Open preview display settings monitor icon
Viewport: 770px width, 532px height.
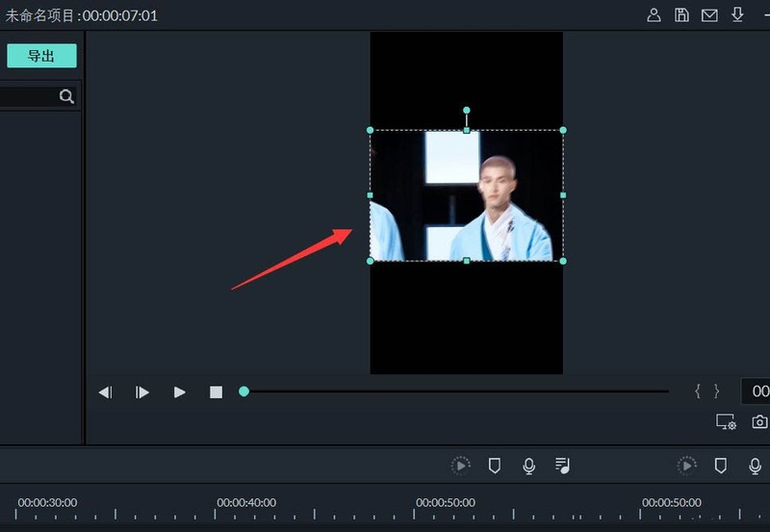pyautogui.click(x=726, y=422)
